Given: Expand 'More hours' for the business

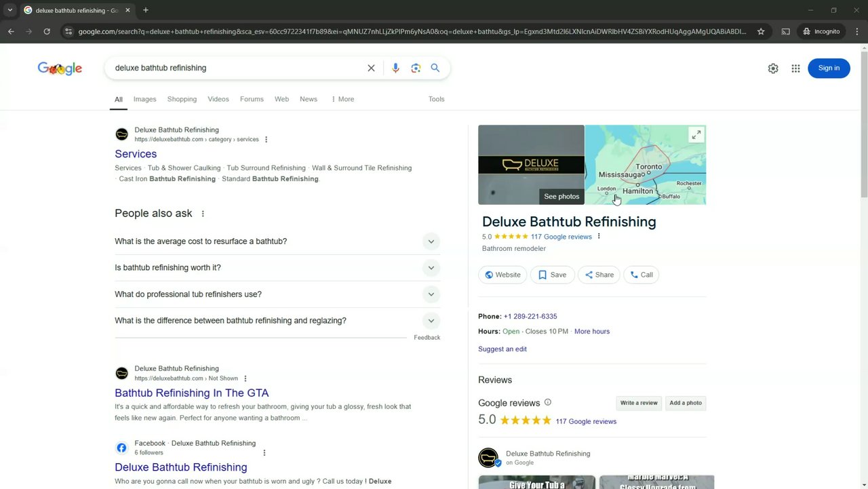Looking at the screenshot, I should pyautogui.click(x=592, y=332).
